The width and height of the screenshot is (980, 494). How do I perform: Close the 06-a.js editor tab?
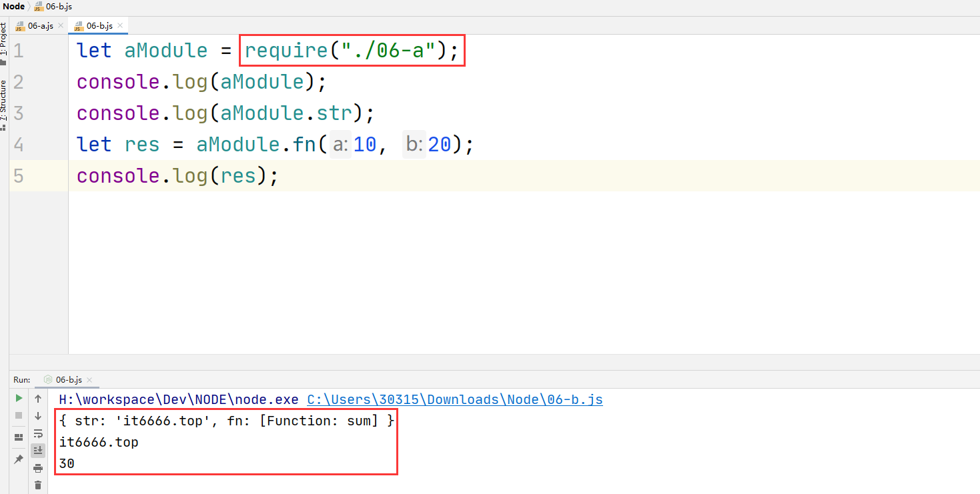pos(61,25)
